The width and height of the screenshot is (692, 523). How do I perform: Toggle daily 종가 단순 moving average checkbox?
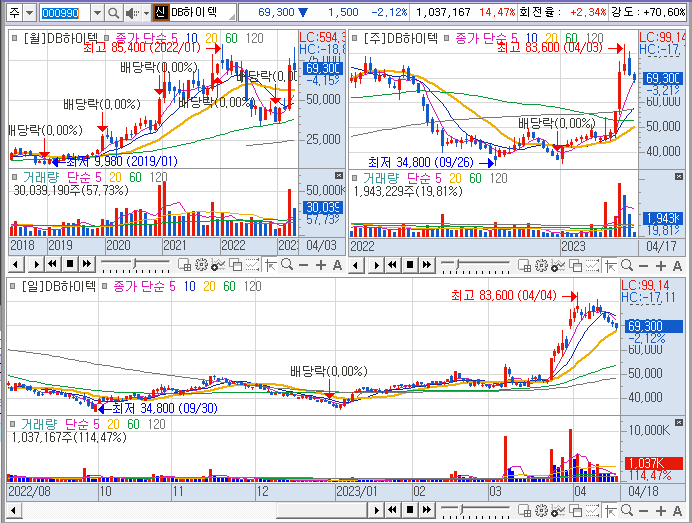[x=104, y=286]
